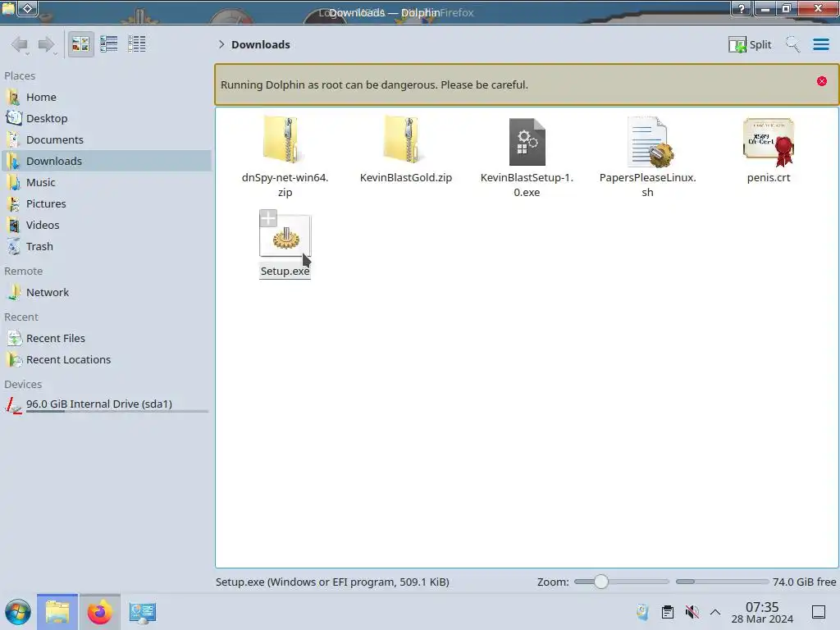Dismiss the root warning message
The image size is (840, 630).
coord(822,81)
